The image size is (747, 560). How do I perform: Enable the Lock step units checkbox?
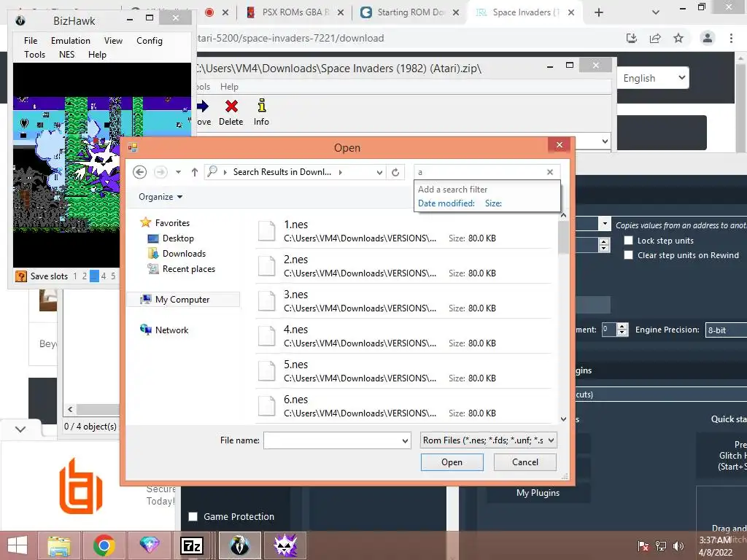pyautogui.click(x=629, y=241)
